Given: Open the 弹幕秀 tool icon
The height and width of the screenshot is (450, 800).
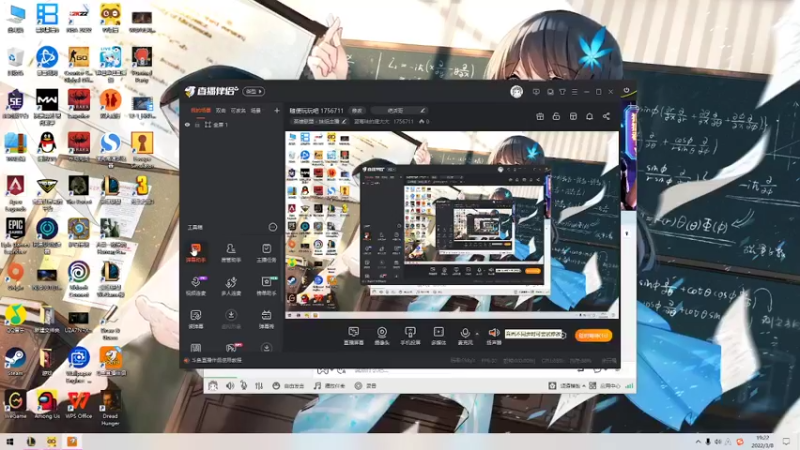Looking at the screenshot, I should pyautogui.click(x=266, y=319).
